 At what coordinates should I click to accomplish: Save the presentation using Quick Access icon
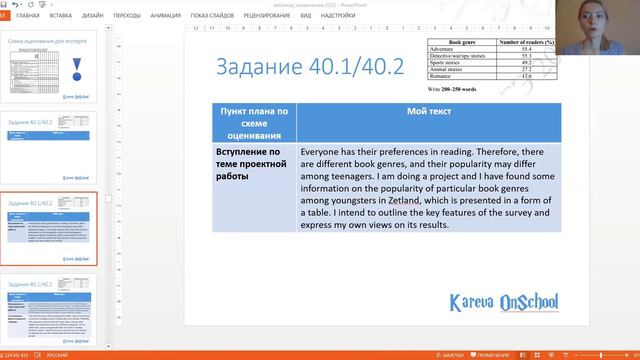[x=3, y=4]
